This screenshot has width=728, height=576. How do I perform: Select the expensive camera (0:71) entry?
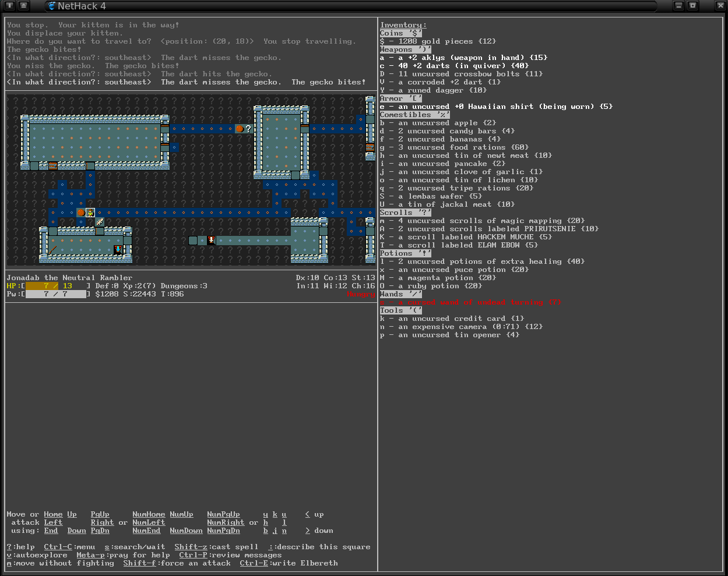(461, 327)
